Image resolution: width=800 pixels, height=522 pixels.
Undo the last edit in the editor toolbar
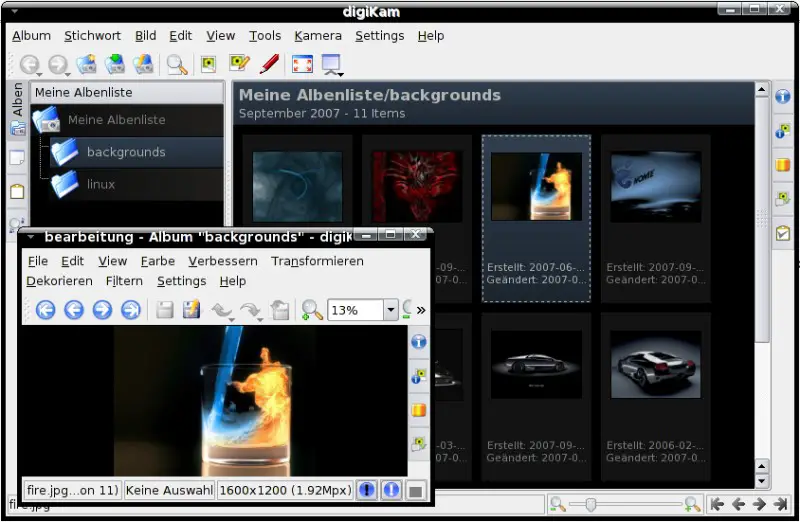tap(221, 309)
